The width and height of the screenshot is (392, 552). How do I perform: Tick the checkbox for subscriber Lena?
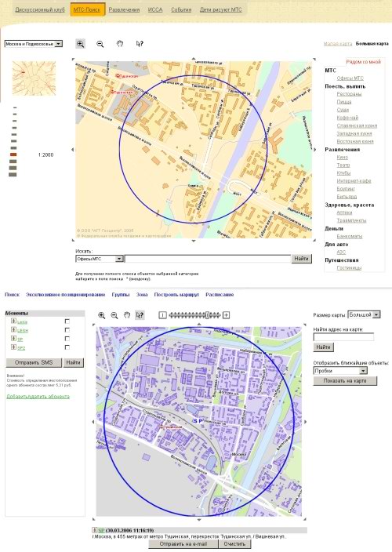67,321
